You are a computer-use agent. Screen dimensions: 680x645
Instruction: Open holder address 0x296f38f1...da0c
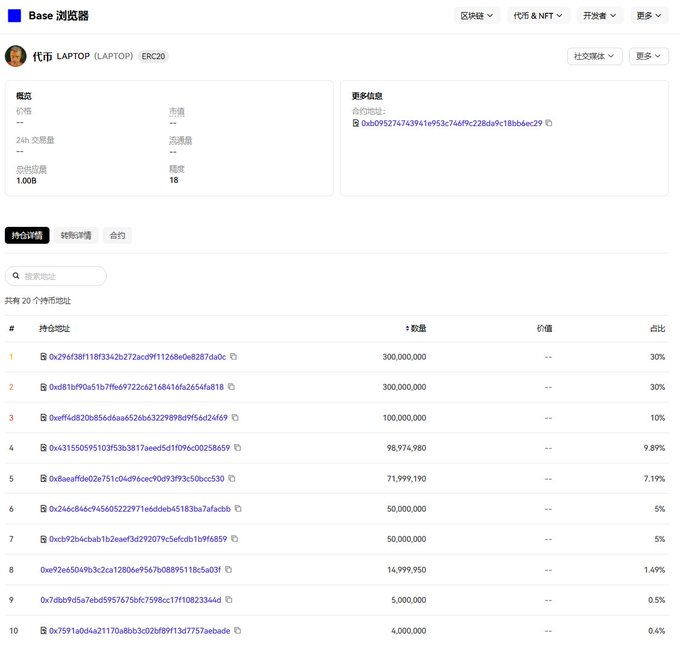[x=137, y=357]
